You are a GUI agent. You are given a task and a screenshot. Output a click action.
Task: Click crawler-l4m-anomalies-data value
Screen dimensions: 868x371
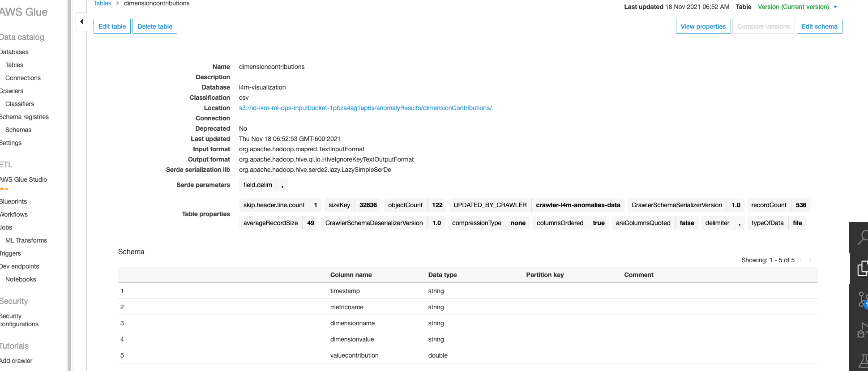578,205
